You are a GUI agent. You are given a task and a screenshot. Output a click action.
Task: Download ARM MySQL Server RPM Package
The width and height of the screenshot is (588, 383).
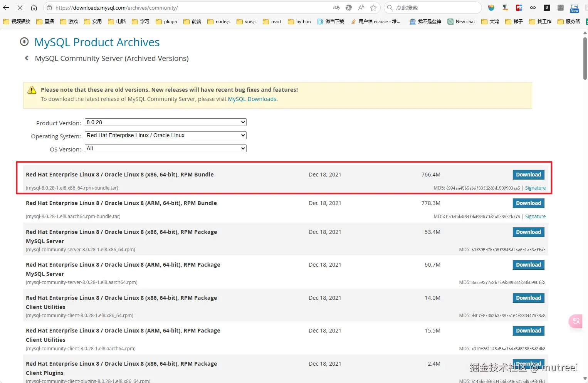pyautogui.click(x=528, y=265)
